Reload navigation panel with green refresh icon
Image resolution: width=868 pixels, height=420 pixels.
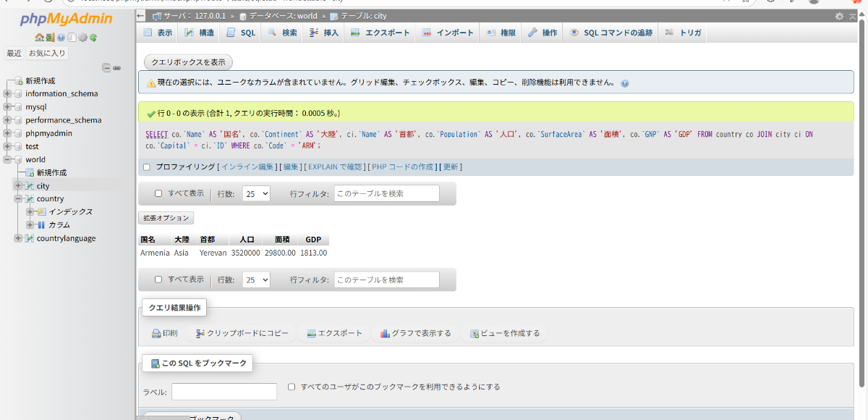point(93,38)
